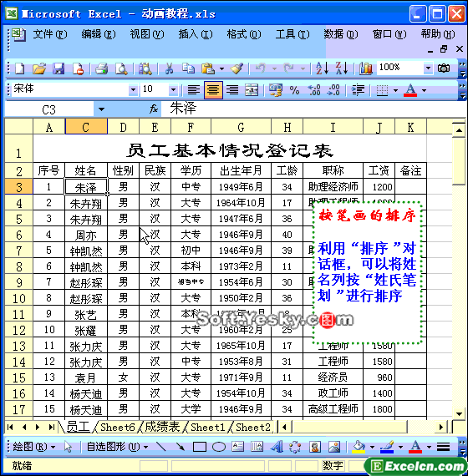Click the Undo arrow icon
468x476 pixels.
tap(261, 68)
